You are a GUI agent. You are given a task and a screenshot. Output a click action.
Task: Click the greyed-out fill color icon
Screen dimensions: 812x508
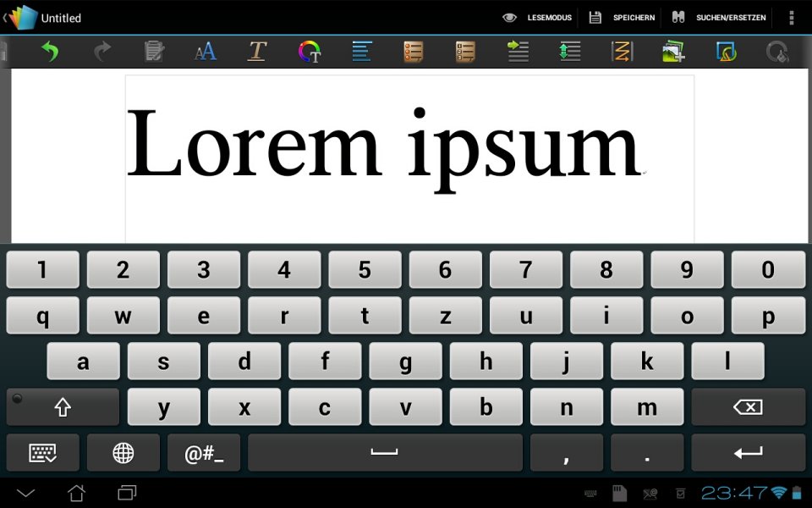click(777, 52)
